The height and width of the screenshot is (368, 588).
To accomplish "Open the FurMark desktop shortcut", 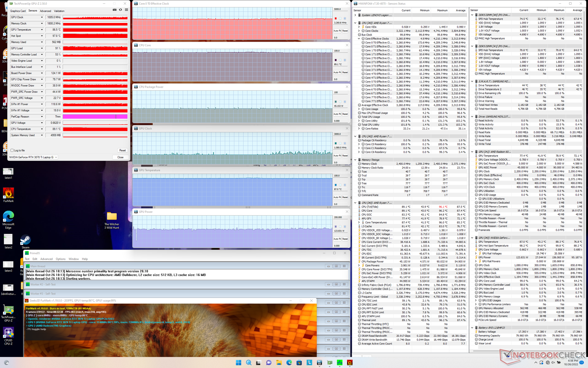I will click(x=8, y=195).
